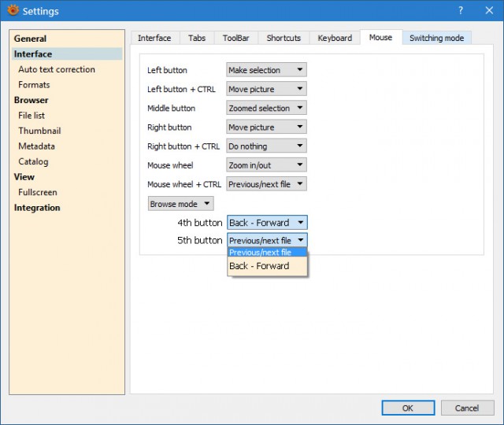
Task: Switch to the Shortcuts tab
Action: tap(283, 38)
